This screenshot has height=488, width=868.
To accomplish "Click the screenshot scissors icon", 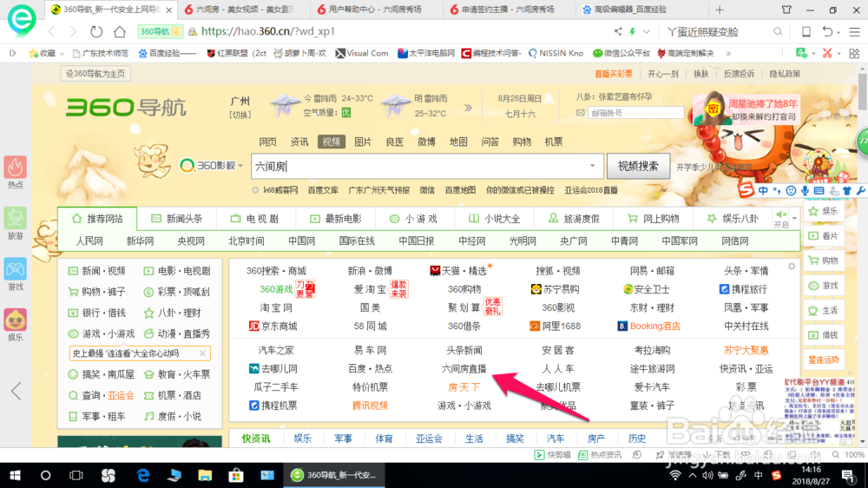I will coord(827,53).
